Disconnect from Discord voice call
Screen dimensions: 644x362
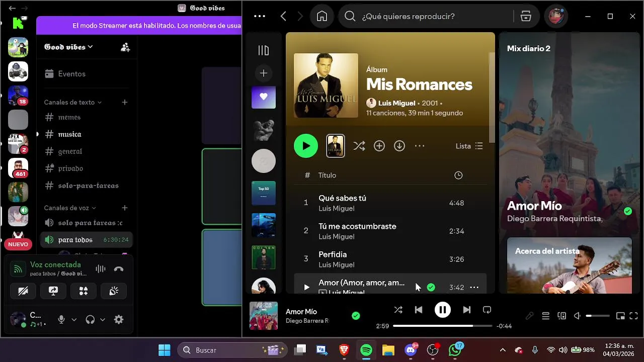119,269
